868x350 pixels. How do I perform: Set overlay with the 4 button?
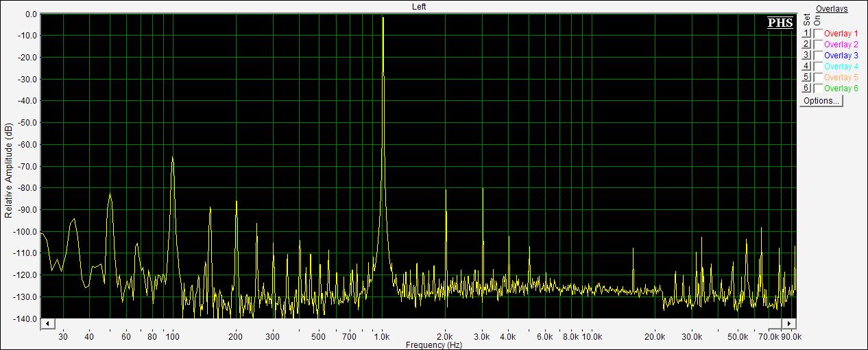(807, 67)
